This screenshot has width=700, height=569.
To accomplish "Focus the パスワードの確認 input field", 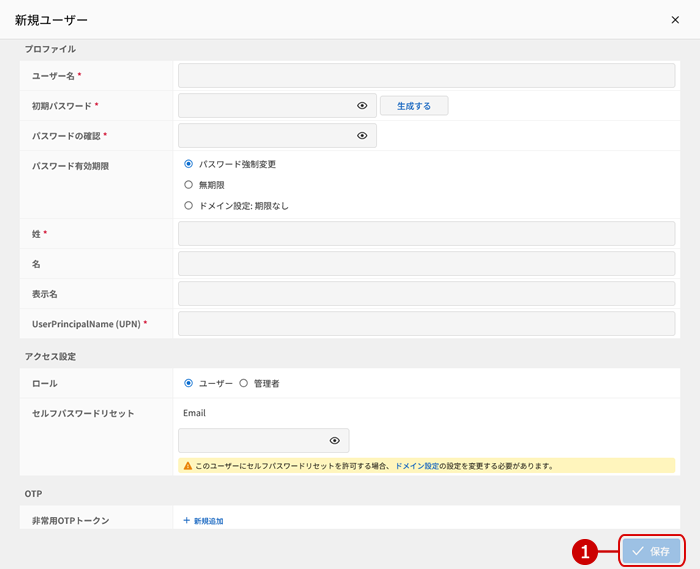I will tap(277, 135).
